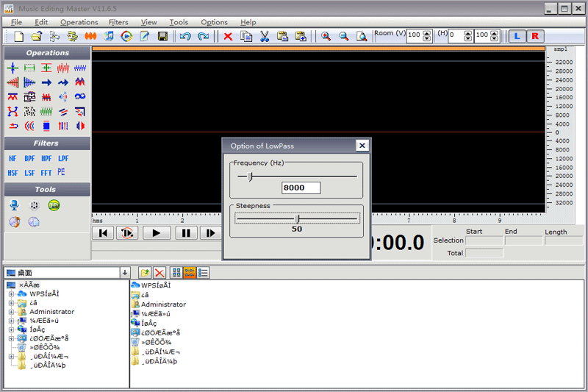Click the red fade-in triangle operation icon
The width and height of the screenshot is (588, 392).
[x=12, y=82]
